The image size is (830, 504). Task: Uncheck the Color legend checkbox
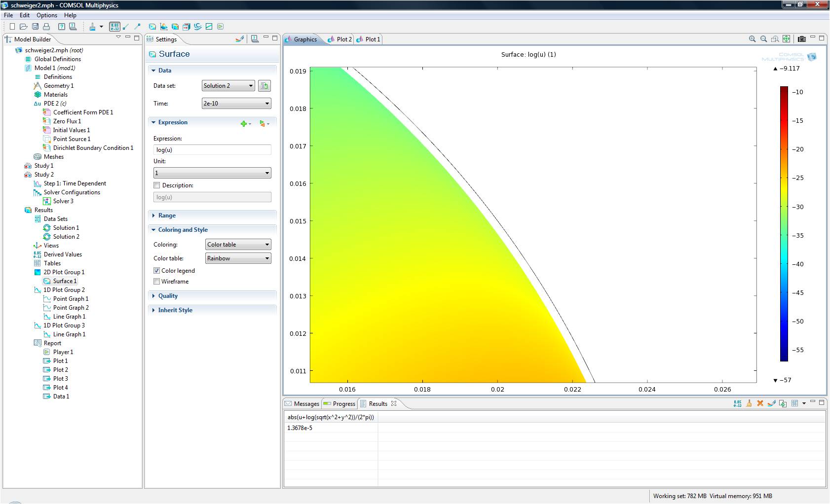pos(157,271)
